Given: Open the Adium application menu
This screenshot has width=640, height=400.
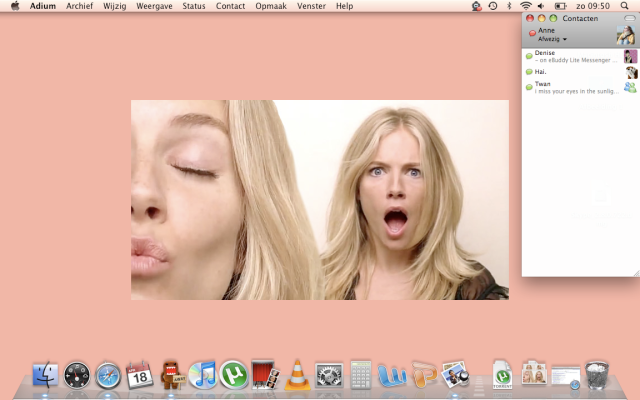Looking at the screenshot, I should pyautogui.click(x=43, y=6).
